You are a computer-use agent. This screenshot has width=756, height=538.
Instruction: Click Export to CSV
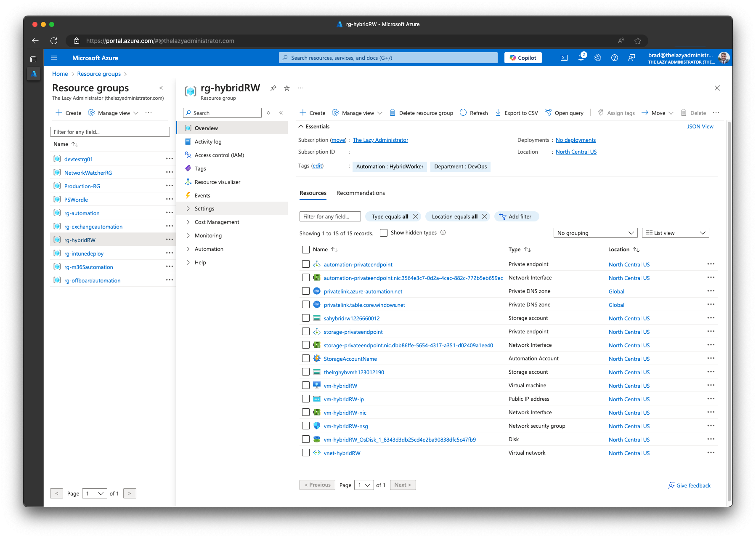pyautogui.click(x=517, y=113)
